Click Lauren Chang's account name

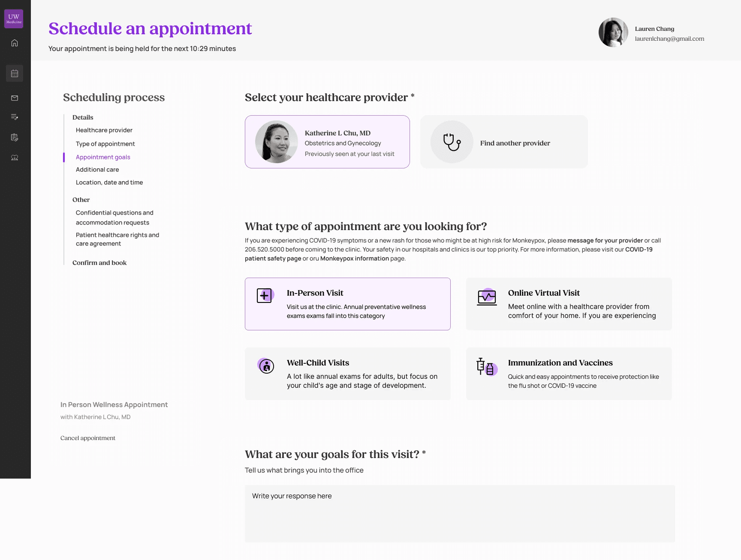(654, 29)
